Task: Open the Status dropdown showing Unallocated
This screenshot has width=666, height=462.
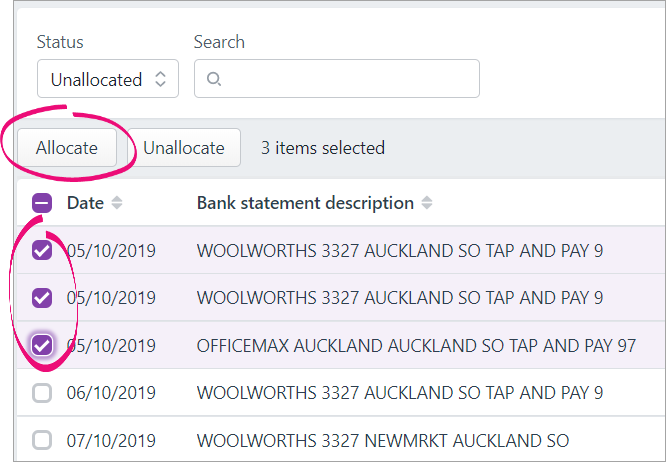Action: point(107,79)
